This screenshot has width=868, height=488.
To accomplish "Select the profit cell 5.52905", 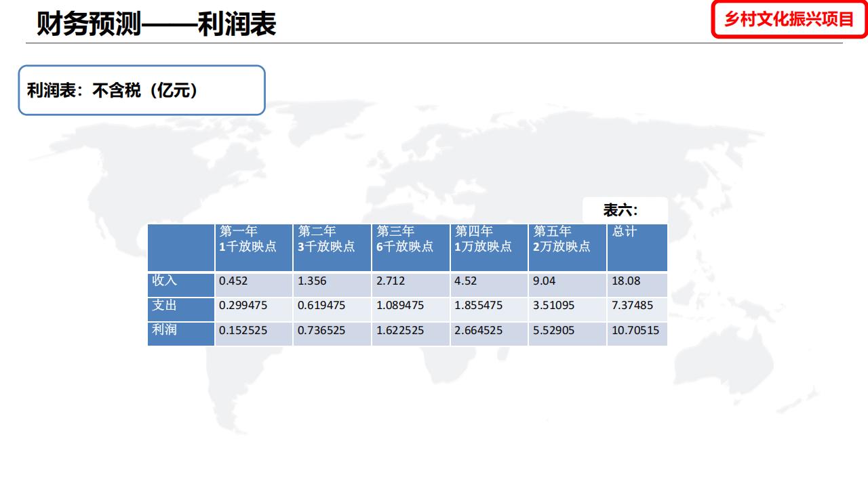I will click(568, 333).
